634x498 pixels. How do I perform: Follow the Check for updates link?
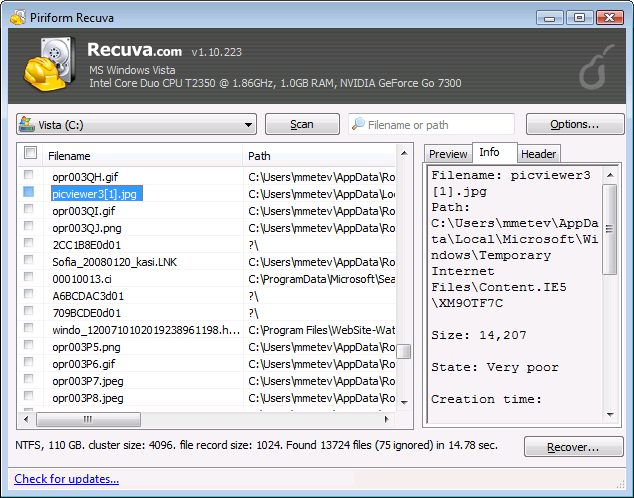(x=66, y=479)
